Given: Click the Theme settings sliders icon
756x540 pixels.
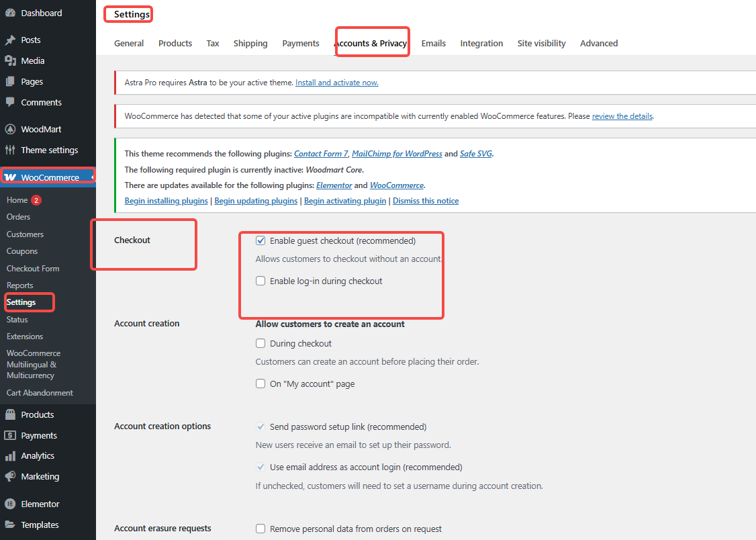Looking at the screenshot, I should 10,150.
